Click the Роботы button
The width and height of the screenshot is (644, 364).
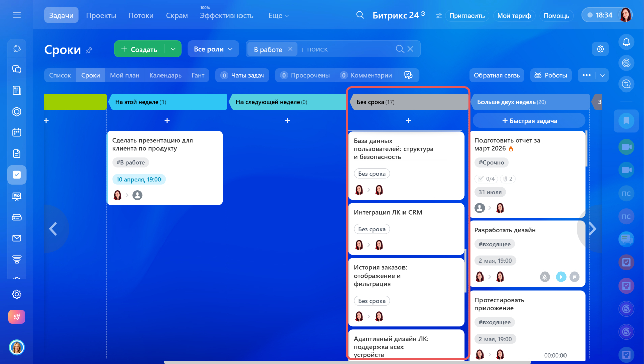pos(551,75)
